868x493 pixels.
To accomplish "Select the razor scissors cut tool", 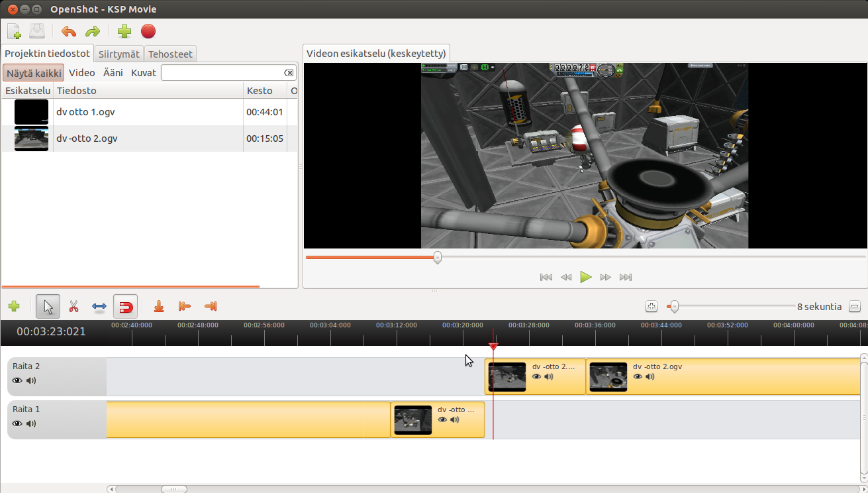I will pyautogui.click(x=73, y=307).
